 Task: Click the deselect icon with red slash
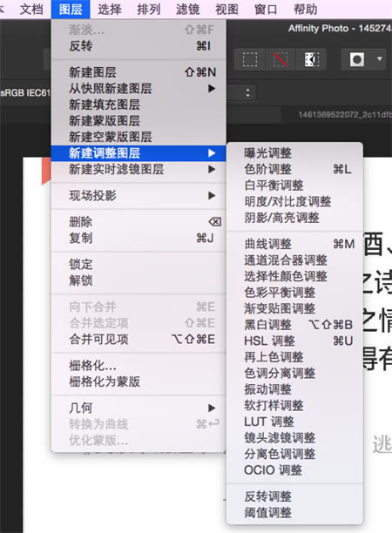click(x=280, y=59)
